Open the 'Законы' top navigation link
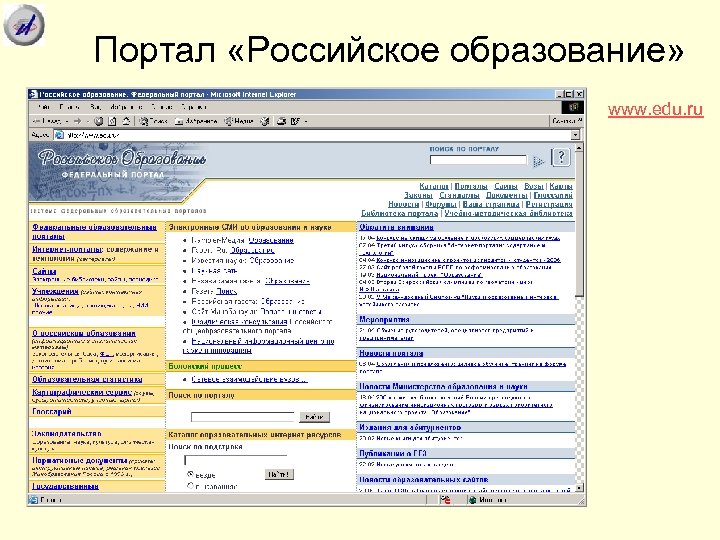This screenshot has width=720, height=540. (418, 195)
